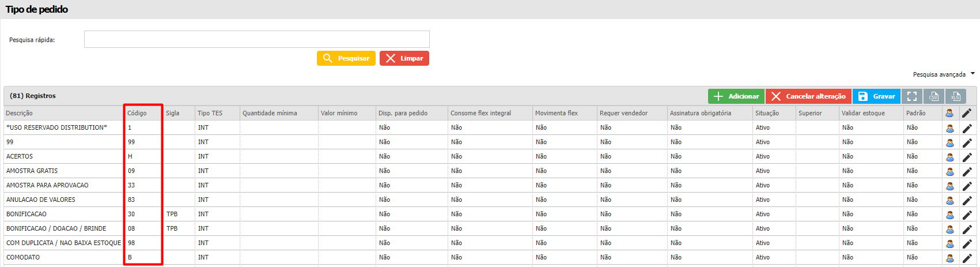Viewport: 980px width, 267px height.
Task: Click code B in COMODATO row
Action: click(x=130, y=257)
